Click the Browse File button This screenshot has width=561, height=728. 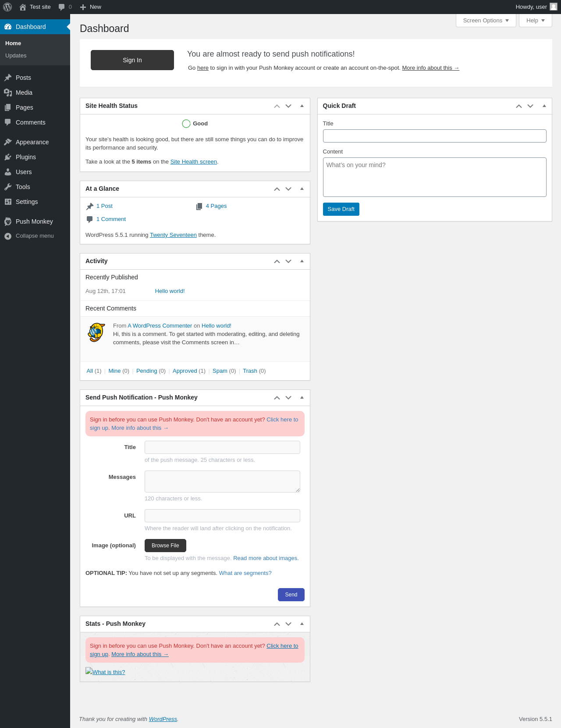pyautogui.click(x=165, y=546)
